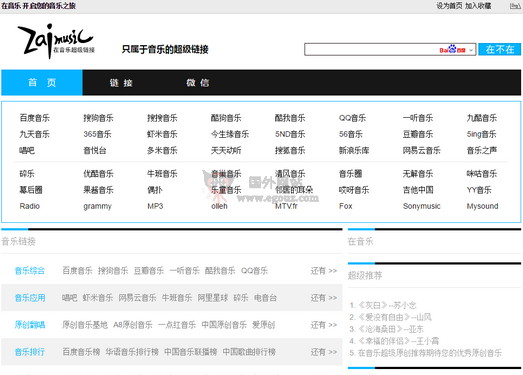The height and width of the screenshot is (375, 523).
Task: Open the 56音乐 link
Action: pos(351,134)
